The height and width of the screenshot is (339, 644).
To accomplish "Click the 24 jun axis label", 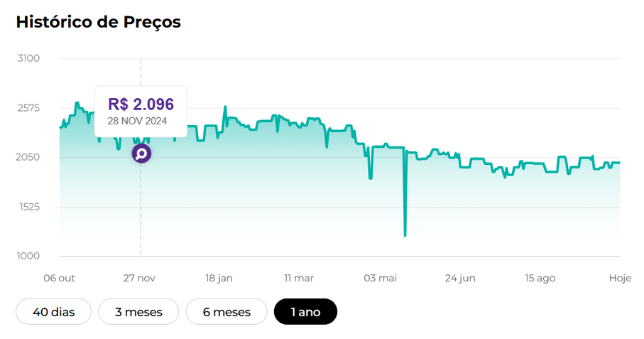I will tap(460, 278).
